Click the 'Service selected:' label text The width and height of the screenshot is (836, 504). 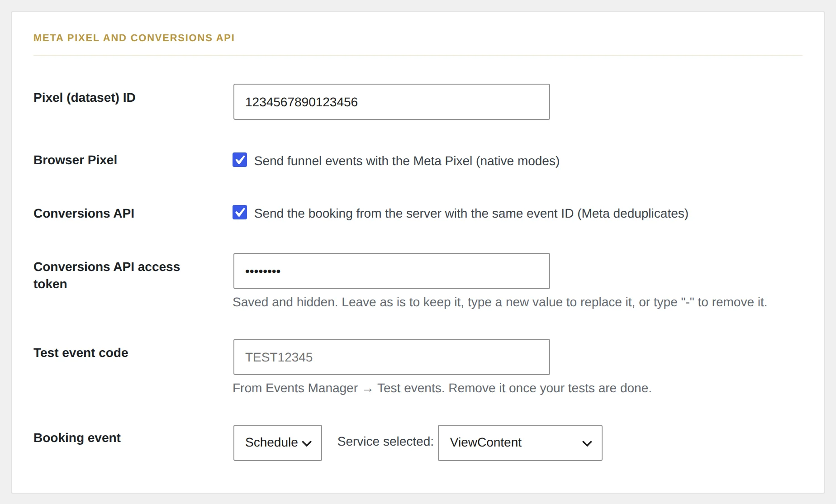(x=385, y=442)
